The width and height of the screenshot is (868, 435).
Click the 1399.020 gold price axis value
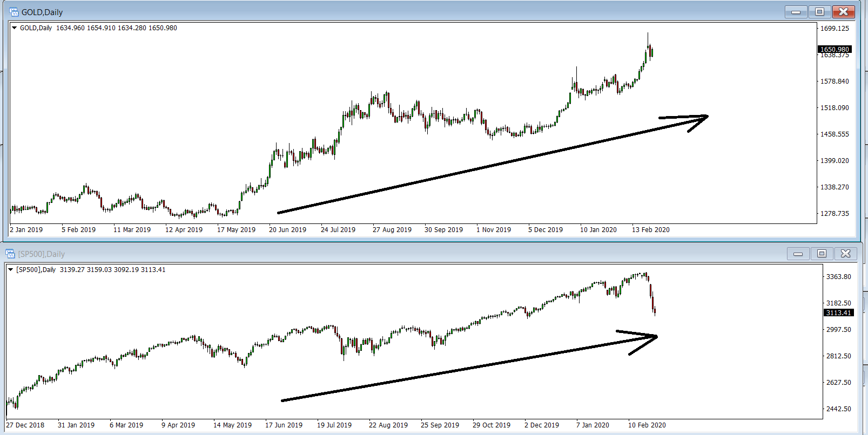point(835,161)
